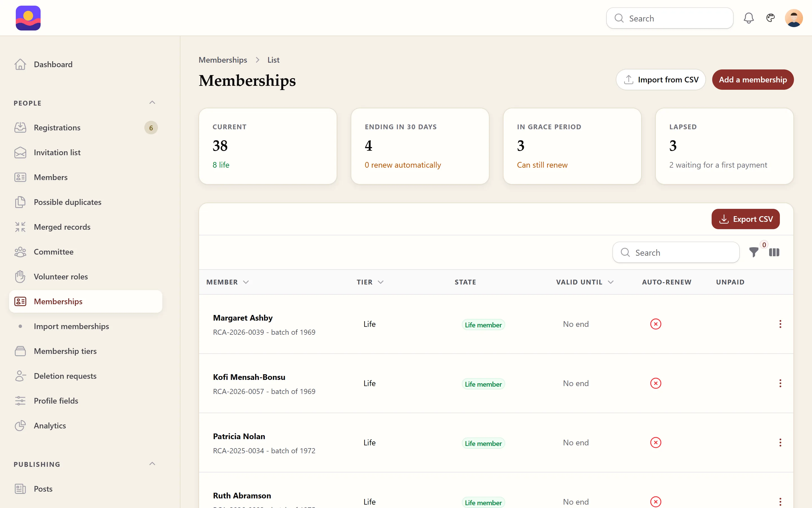Collapse the People sidebar section
Screen dimensions: 812x508
152,102
